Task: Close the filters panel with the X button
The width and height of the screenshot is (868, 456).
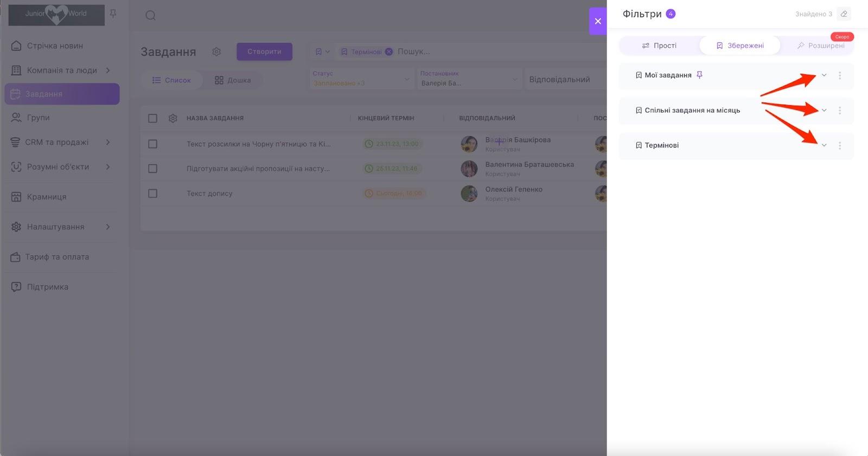Action: (x=598, y=21)
